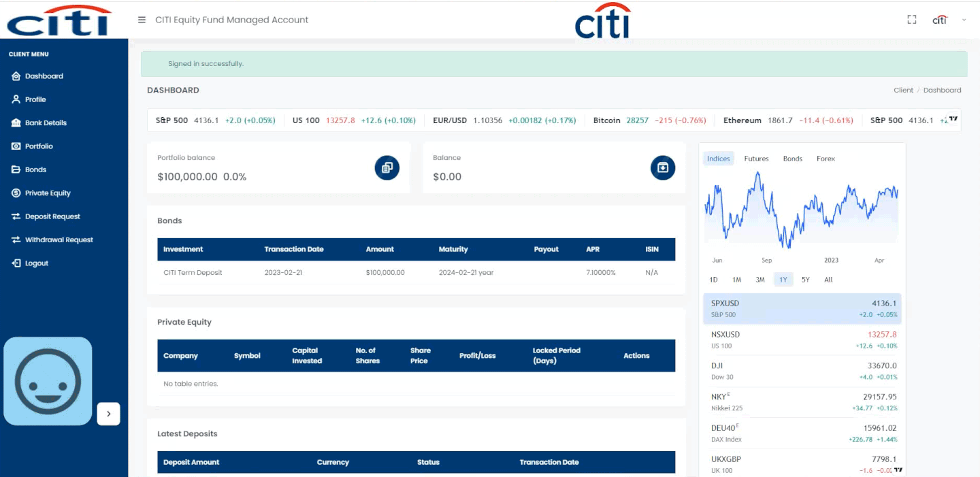Select the DJI Dow 30 row
Image resolution: width=980 pixels, height=477 pixels.
[x=802, y=371]
